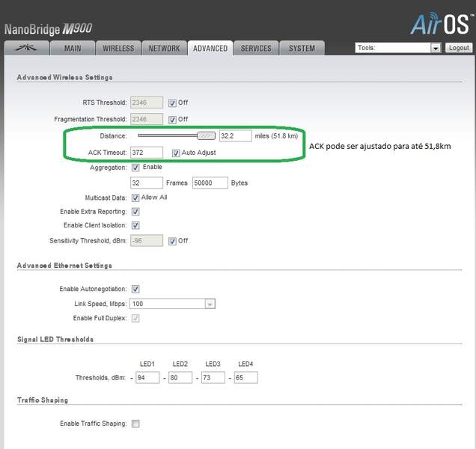This screenshot has width=476, height=449.
Task: Toggle RTS Threshold Off checkbox
Action: tap(172, 103)
